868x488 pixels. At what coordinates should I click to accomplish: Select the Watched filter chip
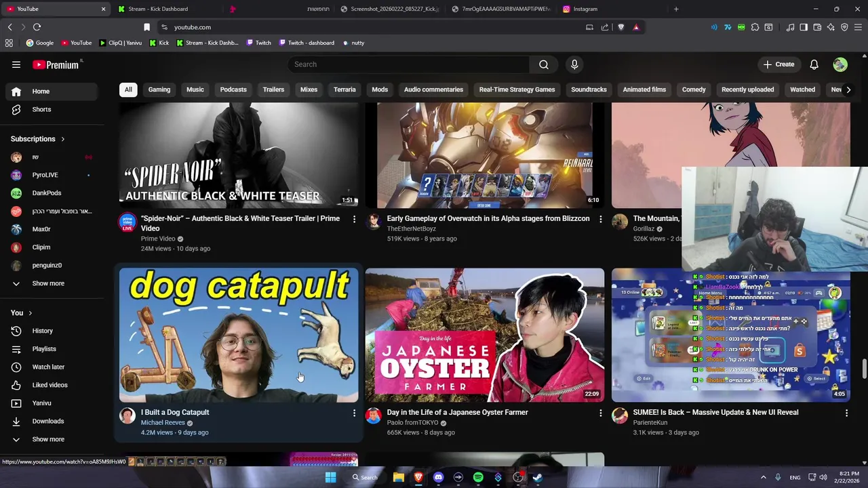click(x=802, y=89)
